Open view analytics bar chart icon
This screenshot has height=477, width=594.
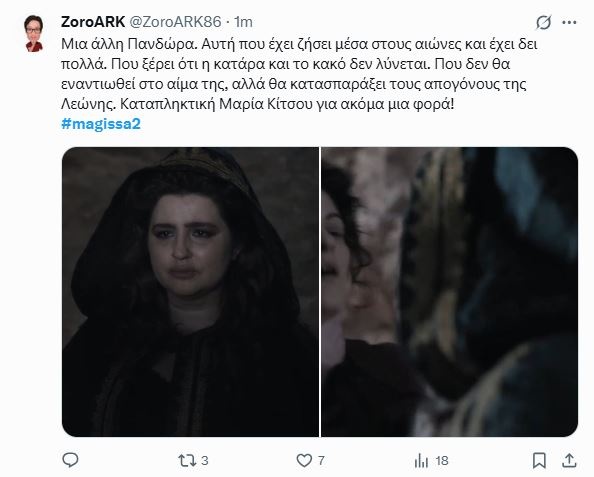click(x=421, y=461)
